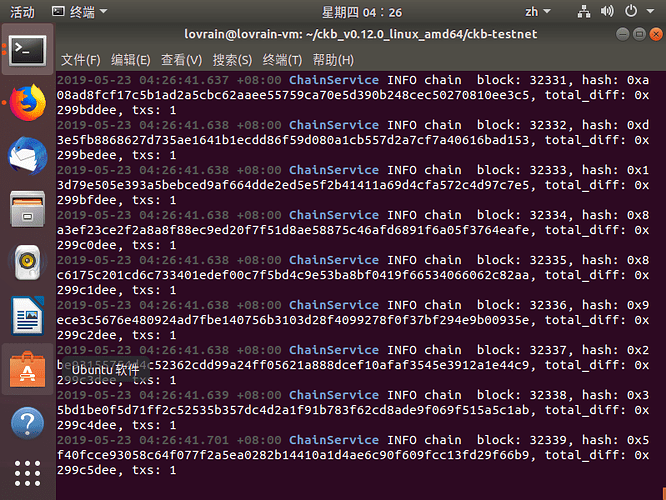The height and width of the screenshot is (500, 666).
Task: Show applications grid at dock bottom
Action: pos(28,473)
